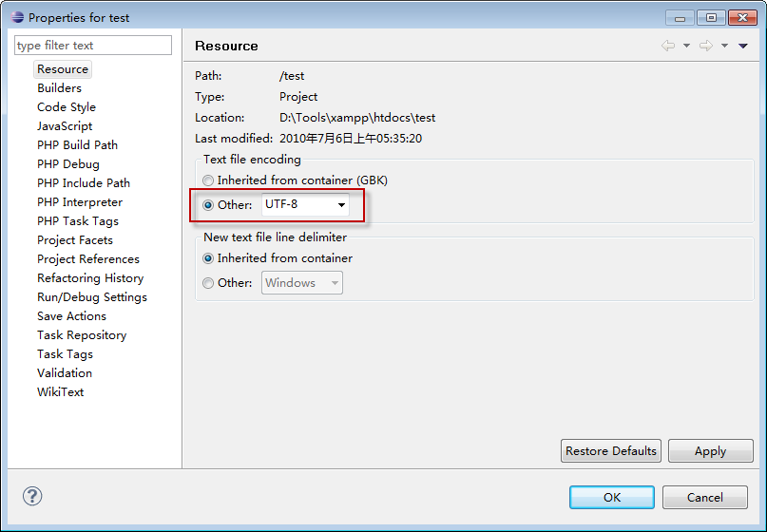The height and width of the screenshot is (532, 767).
Task: Select 'Inherited from container' line delimiter
Action: click(x=208, y=258)
